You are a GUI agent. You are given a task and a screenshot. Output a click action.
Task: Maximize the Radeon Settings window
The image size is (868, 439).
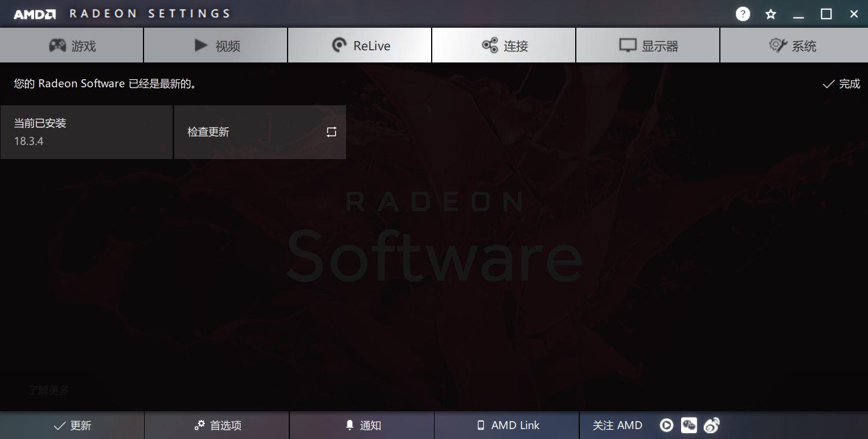coord(826,14)
